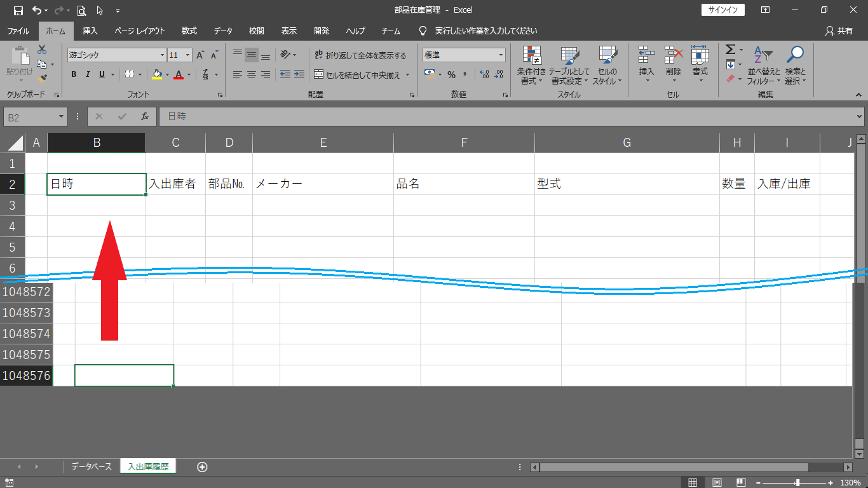Click the Print Preview icon in quick access toolbar
The width and height of the screenshot is (868, 488).
coord(81,10)
